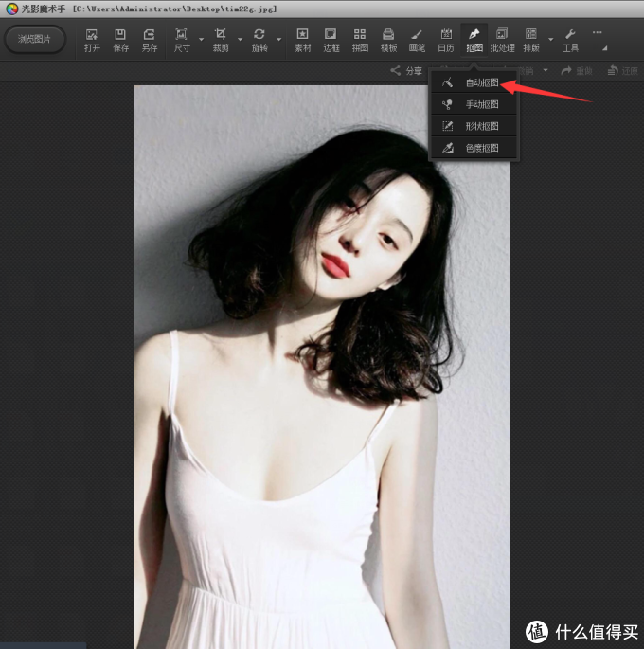Expand the 排版 layout dropdown arrow
Viewport: 644px width, 649px height.
click(x=551, y=40)
